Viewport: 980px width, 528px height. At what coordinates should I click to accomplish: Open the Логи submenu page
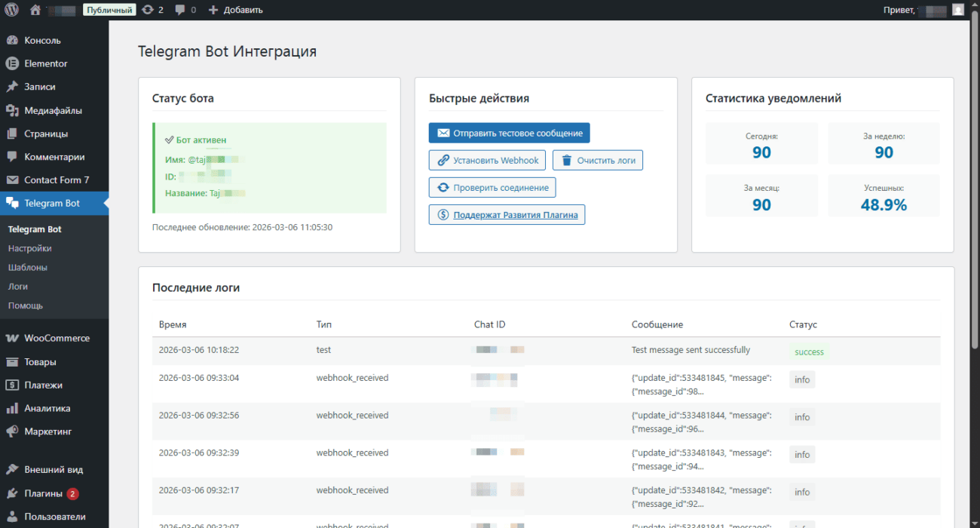coord(18,287)
